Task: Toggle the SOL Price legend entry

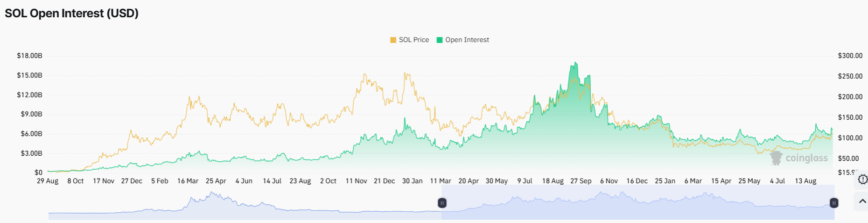Action: pyautogui.click(x=410, y=40)
